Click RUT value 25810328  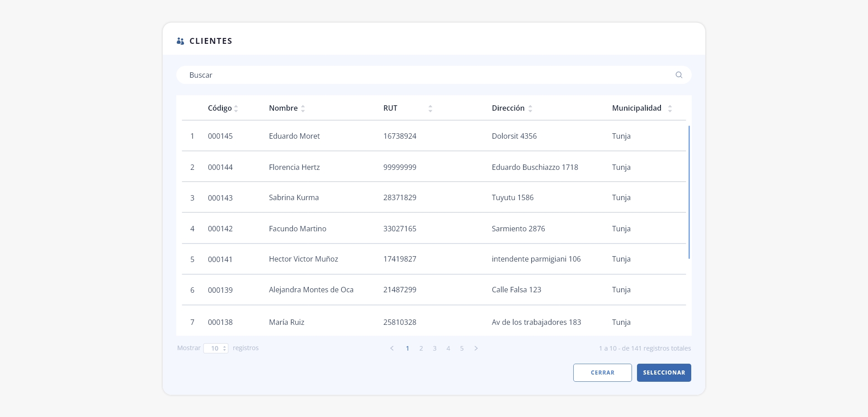400,322
